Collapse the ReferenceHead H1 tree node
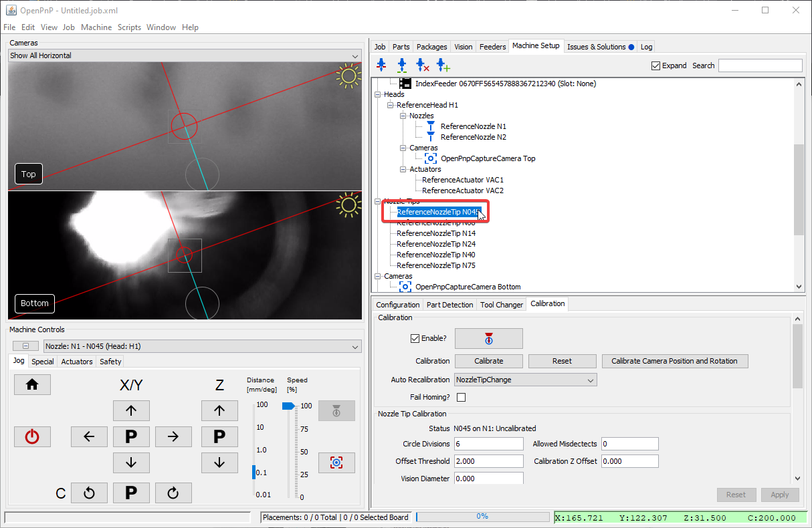812x528 pixels. [x=391, y=105]
